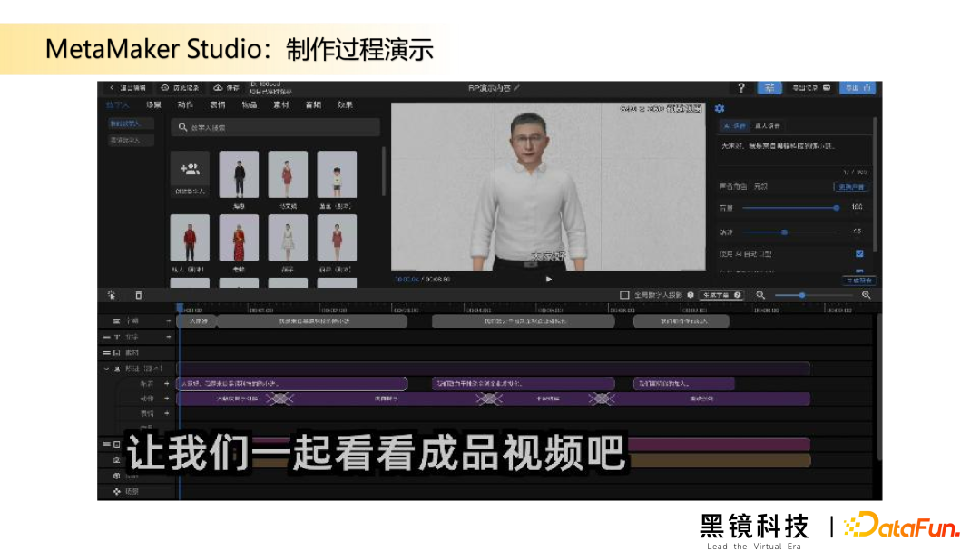Select the man in red jacket thumbnail
Screen dimensions: 980x552
click(190, 238)
